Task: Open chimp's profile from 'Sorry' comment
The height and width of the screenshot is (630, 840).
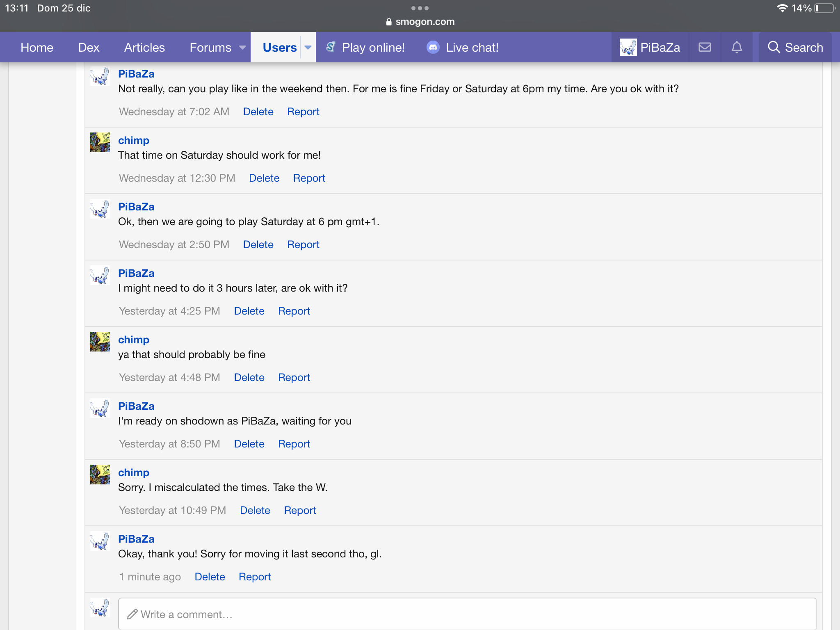Action: (133, 472)
